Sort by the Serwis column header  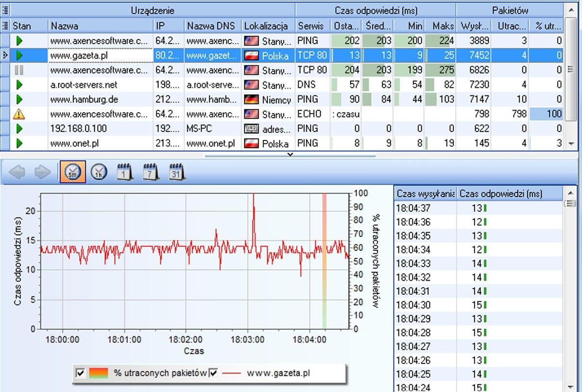(x=312, y=26)
